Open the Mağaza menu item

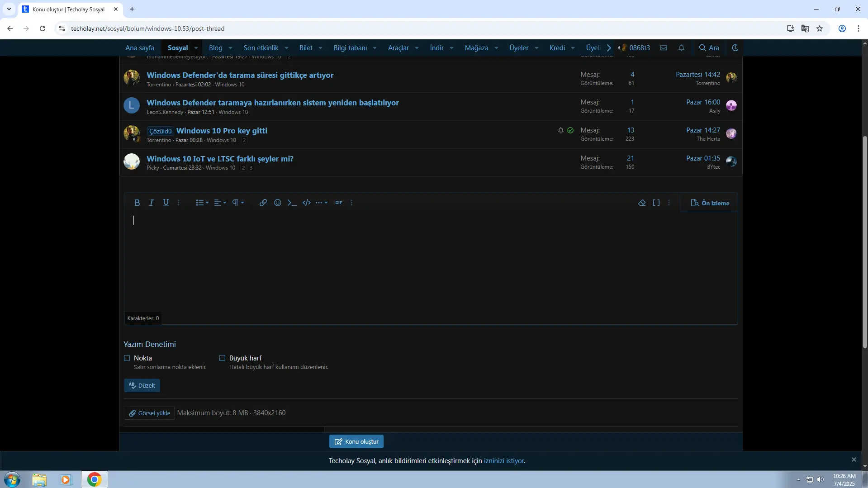[x=476, y=47]
